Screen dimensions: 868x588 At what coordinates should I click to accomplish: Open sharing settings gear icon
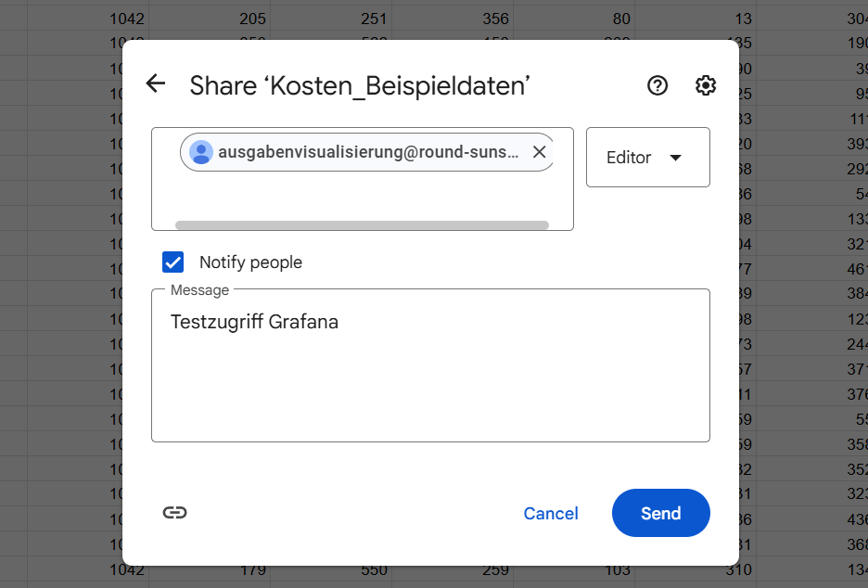(x=706, y=85)
